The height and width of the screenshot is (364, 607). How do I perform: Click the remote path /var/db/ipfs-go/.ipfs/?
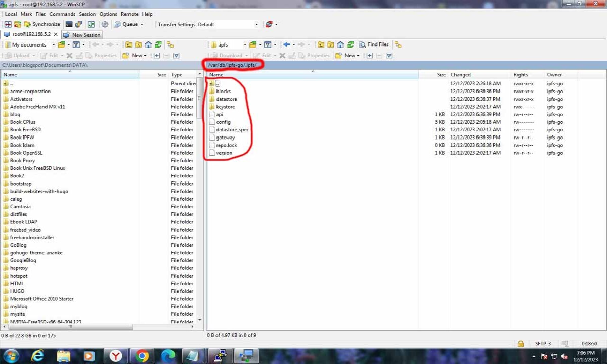pos(233,65)
